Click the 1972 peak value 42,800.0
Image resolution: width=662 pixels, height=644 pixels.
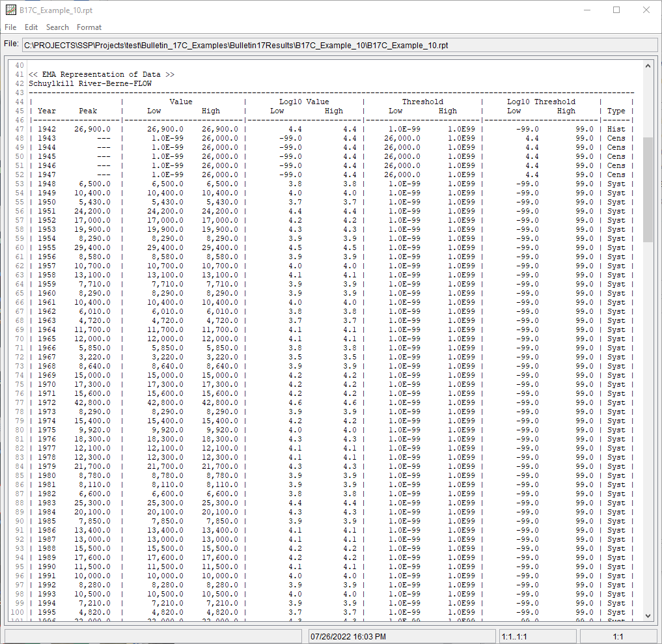[92, 403]
